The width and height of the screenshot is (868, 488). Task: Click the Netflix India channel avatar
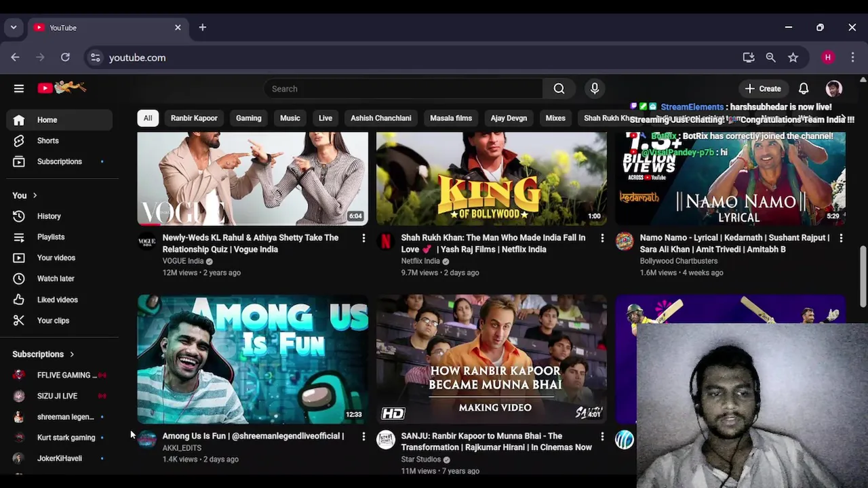pos(385,241)
